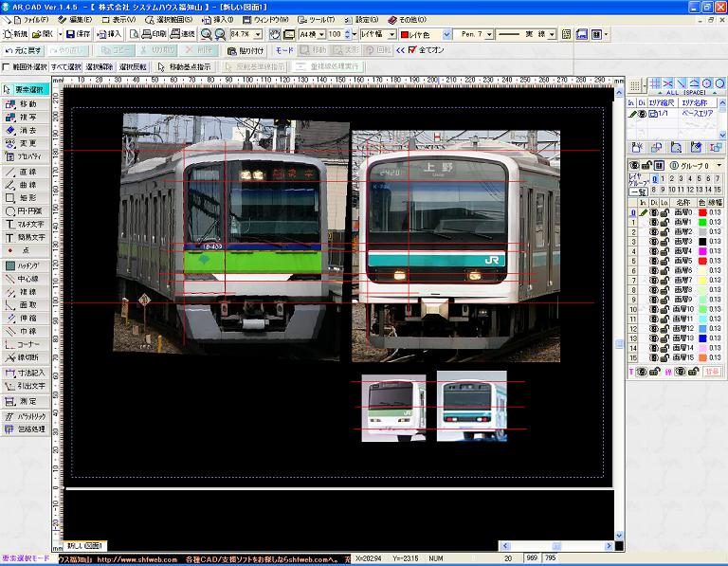728x566 pixels.
Task: Open the 編集(E) menu
Action: (75, 20)
